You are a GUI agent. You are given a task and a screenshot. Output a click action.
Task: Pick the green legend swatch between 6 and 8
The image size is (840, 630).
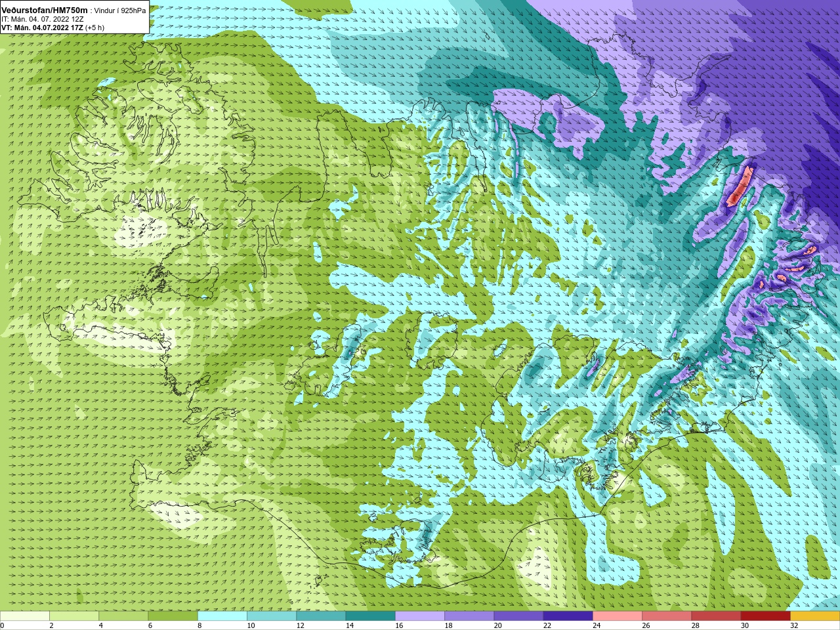pos(173,616)
